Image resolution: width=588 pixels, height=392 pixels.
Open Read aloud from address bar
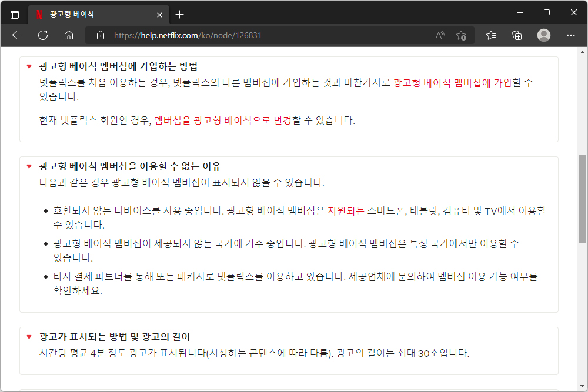(x=440, y=35)
